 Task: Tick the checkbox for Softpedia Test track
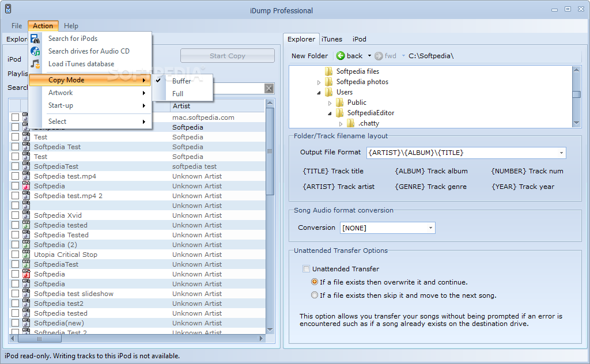15,147
